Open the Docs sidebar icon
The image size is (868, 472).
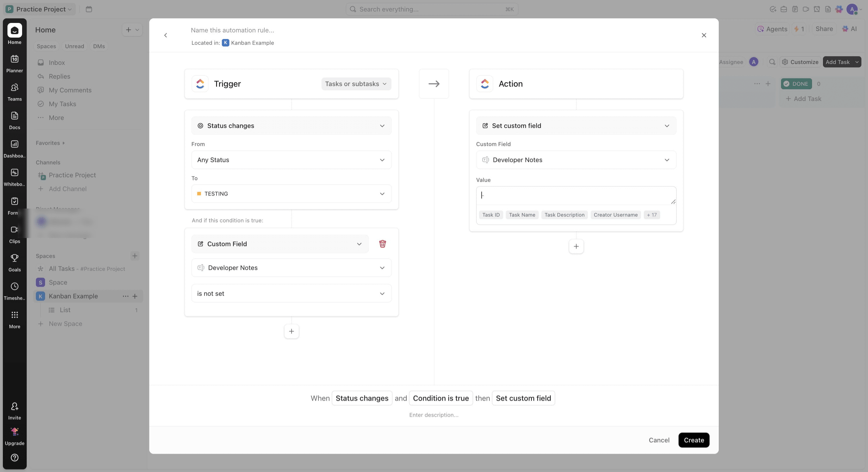point(14,116)
